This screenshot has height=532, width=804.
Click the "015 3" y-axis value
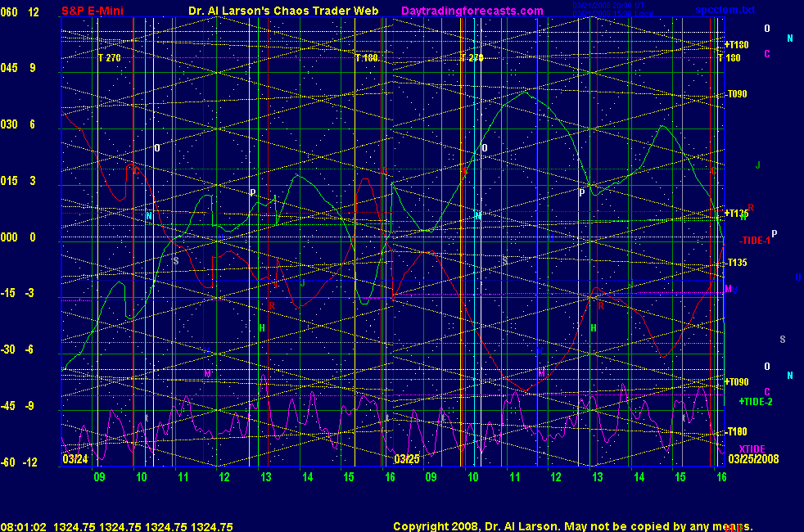18,180
